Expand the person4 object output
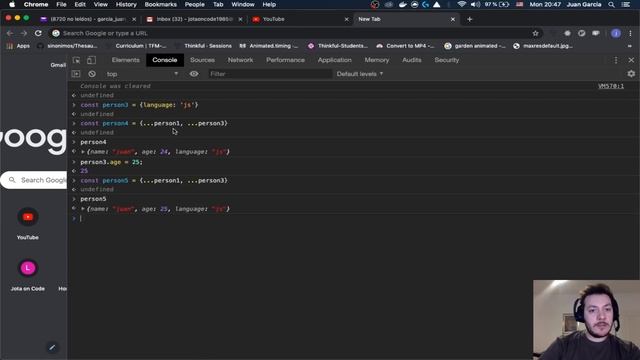Viewport: 640px width, 360px height. coord(83,152)
